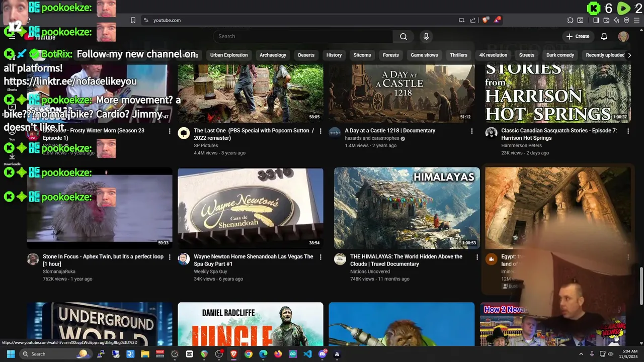Click the Daniel Radcliffe Jungle thumbnail
This screenshot has width=644, height=362.
251,324
